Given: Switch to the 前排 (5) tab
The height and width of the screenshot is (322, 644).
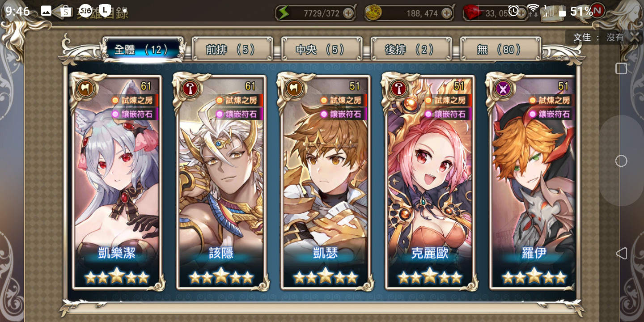Looking at the screenshot, I should (232, 49).
